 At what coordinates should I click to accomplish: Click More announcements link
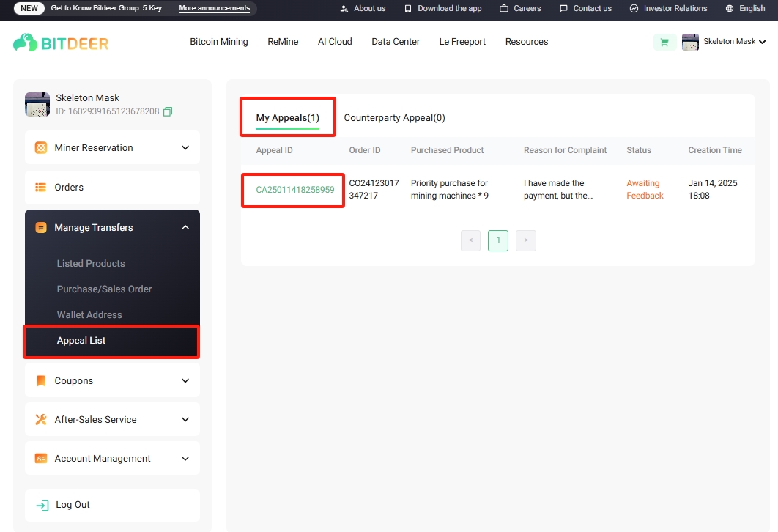click(215, 9)
